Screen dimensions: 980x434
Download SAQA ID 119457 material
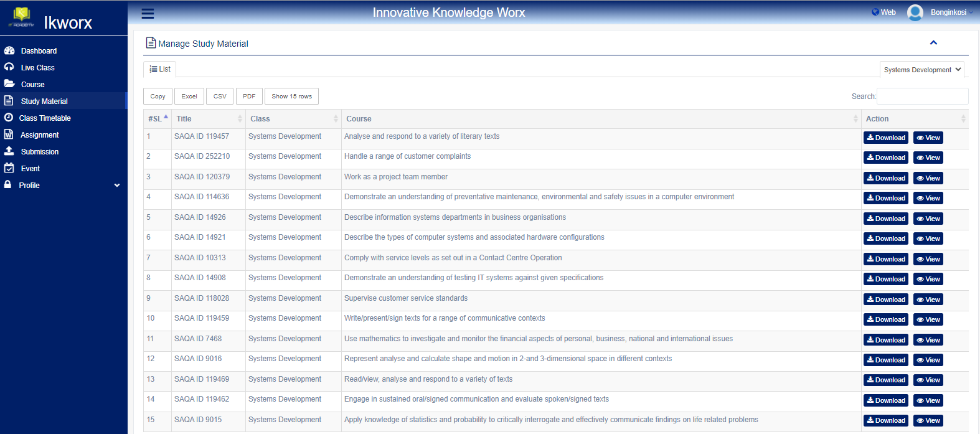(x=885, y=138)
